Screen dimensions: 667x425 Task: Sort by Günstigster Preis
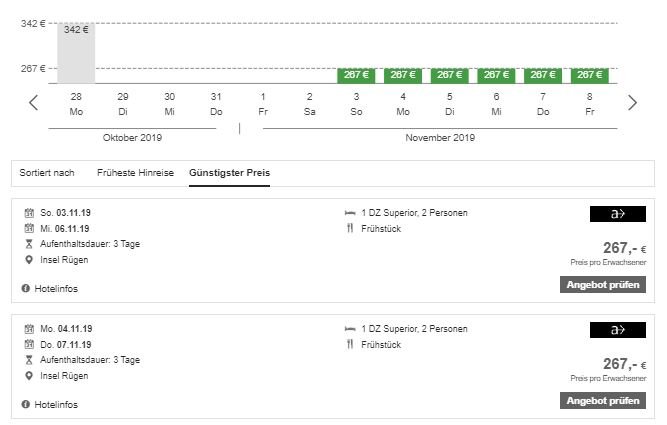pyautogui.click(x=229, y=173)
